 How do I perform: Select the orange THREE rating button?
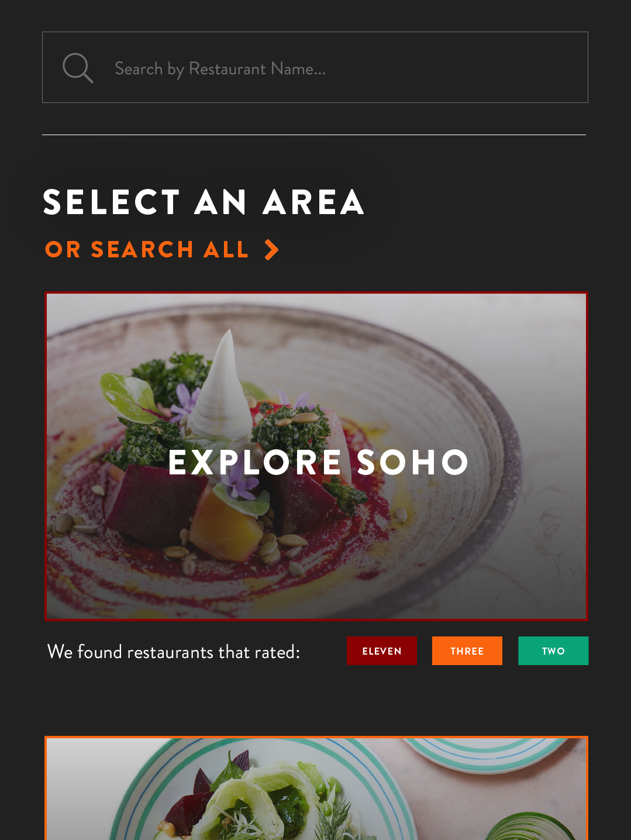coord(467,651)
